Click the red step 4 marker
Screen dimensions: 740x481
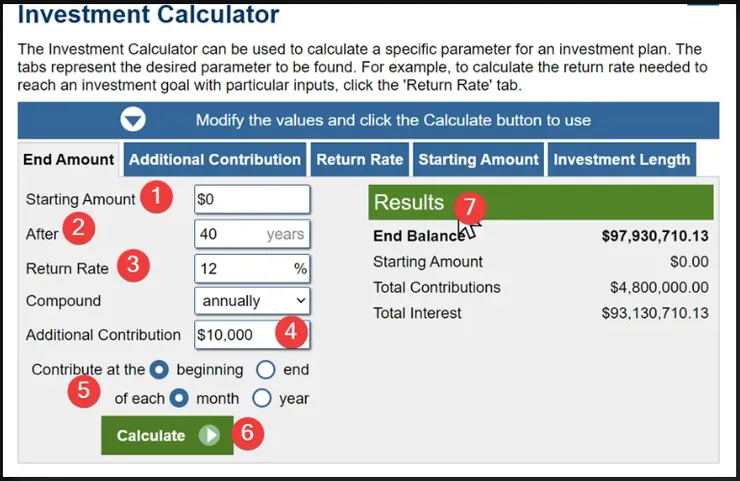coord(291,333)
